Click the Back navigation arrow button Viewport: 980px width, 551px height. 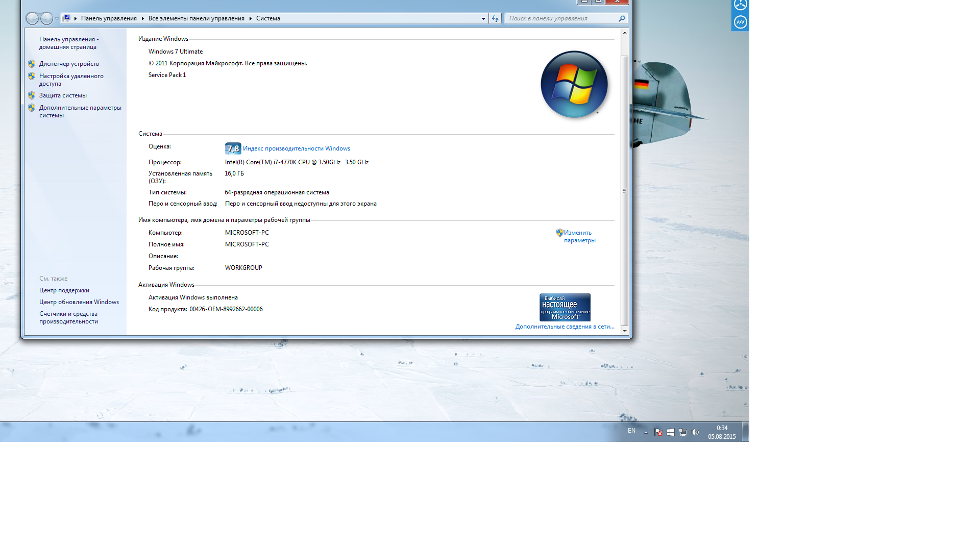point(32,18)
